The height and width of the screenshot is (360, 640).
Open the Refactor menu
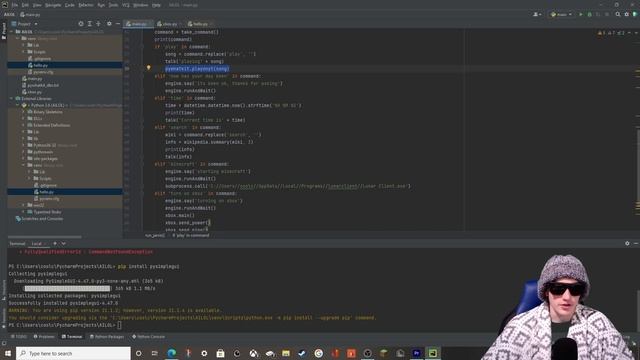point(86,5)
